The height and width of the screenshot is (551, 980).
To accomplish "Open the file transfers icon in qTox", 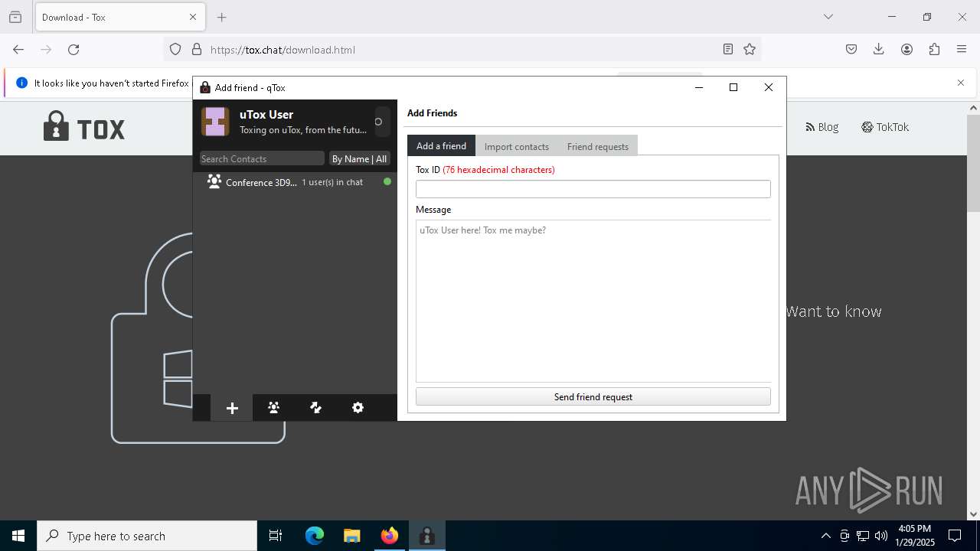I will [x=315, y=408].
